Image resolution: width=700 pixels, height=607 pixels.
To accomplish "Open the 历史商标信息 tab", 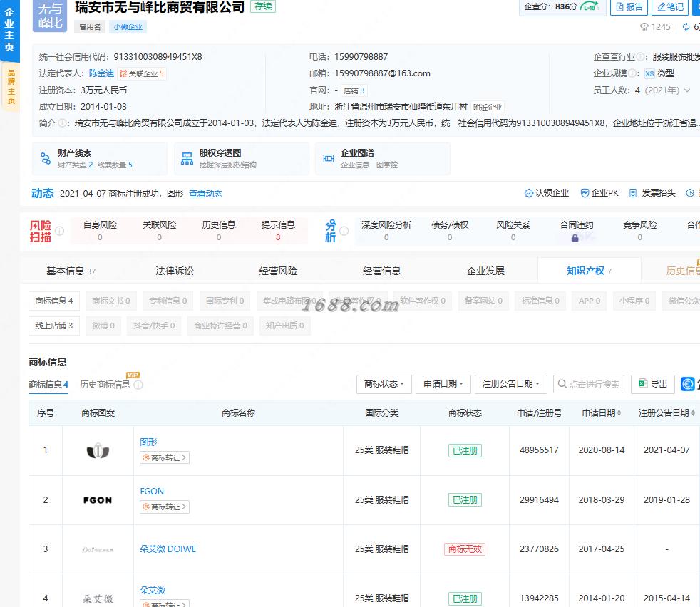I will 105,385.
